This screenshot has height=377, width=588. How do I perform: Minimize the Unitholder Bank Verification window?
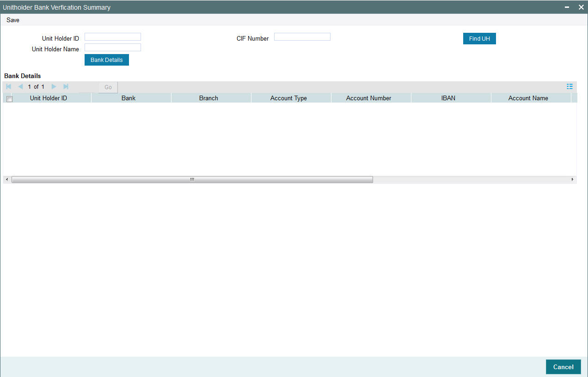click(567, 7)
